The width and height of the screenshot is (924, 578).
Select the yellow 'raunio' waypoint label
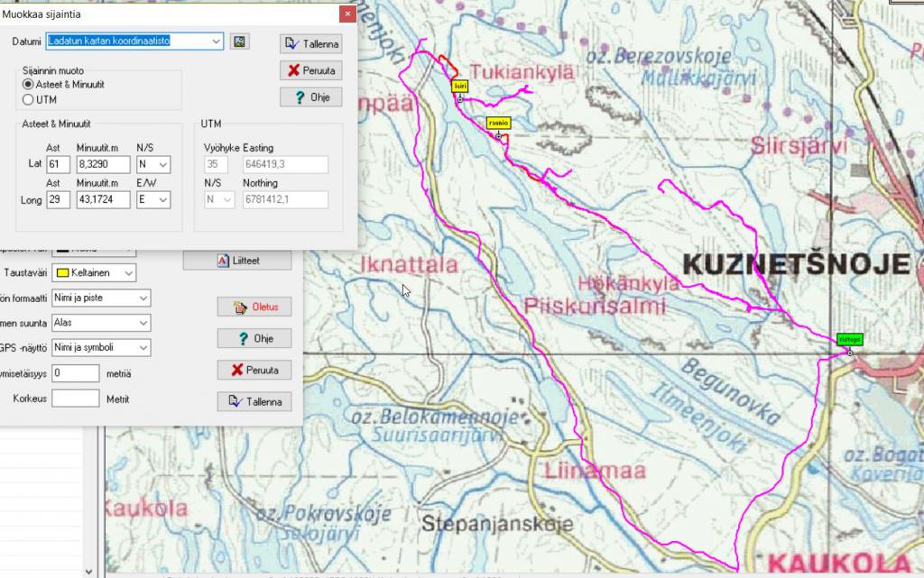(x=498, y=122)
